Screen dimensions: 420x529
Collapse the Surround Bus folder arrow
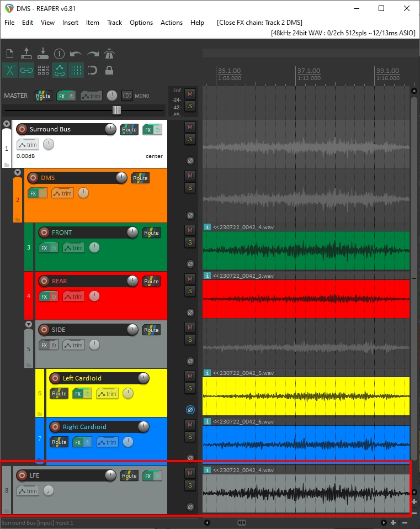coord(7,124)
